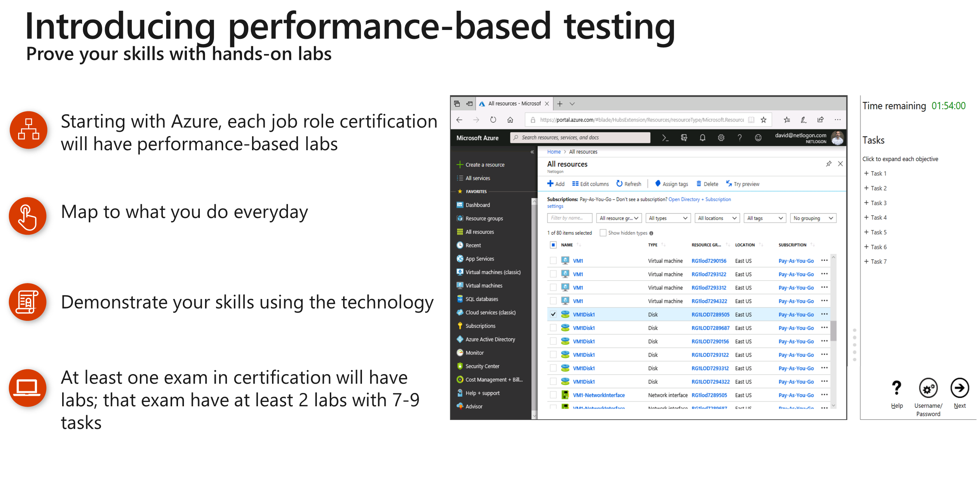Reload the page with browser refresh icon

[493, 120]
